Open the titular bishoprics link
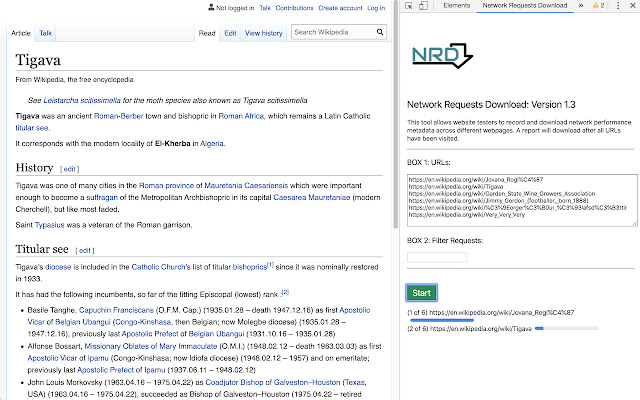This screenshot has height=400, width=640. click(x=240, y=267)
